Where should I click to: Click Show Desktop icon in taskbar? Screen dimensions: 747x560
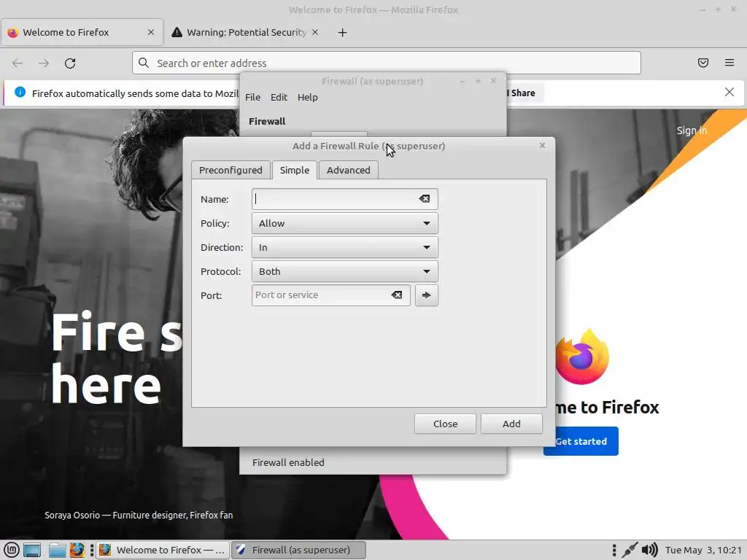coord(32,550)
